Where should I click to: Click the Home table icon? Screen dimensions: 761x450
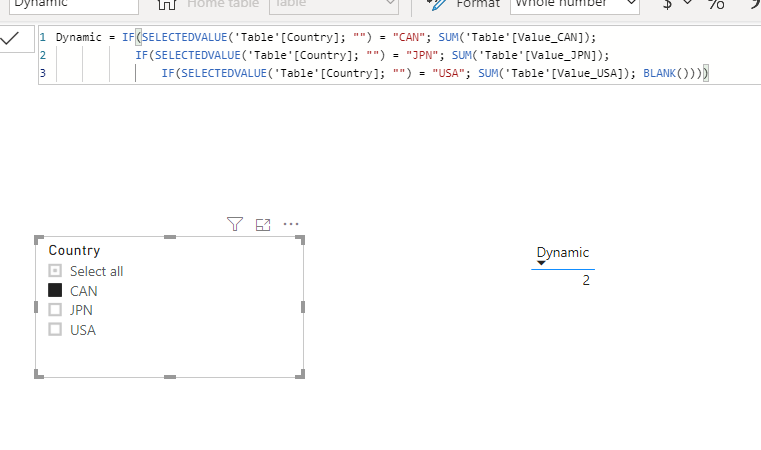click(x=167, y=4)
